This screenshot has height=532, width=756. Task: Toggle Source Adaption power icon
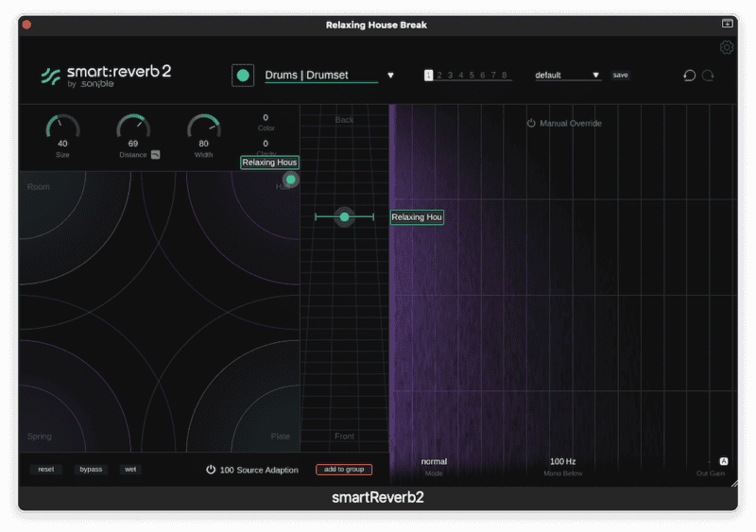[211, 470]
